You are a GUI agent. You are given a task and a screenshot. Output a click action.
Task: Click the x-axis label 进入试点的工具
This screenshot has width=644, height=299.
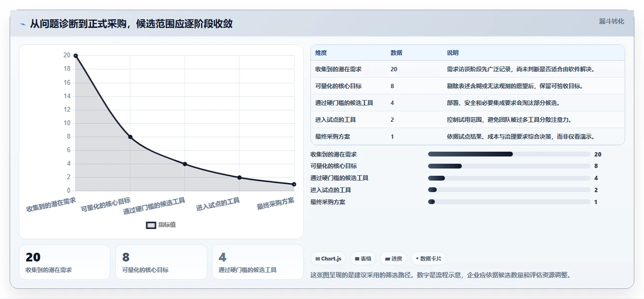coord(218,204)
